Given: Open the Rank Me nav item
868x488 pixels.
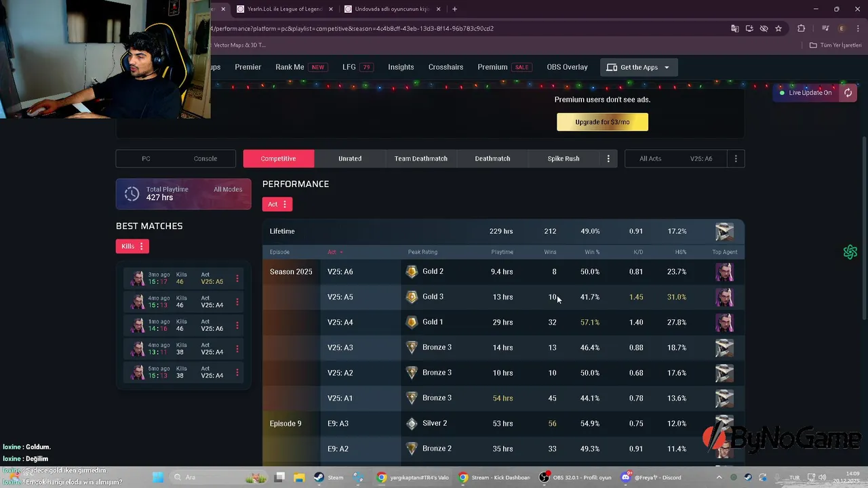Looking at the screenshot, I should (301, 67).
